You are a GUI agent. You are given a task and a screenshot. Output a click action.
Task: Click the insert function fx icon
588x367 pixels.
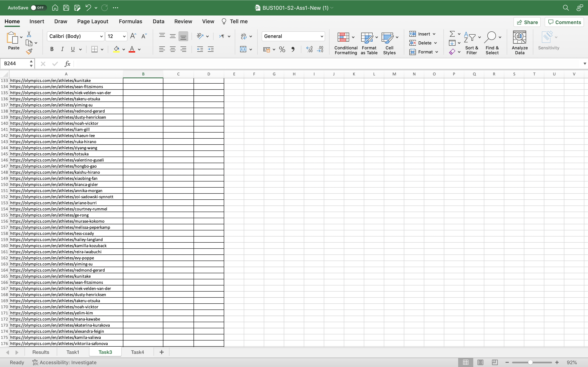pyautogui.click(x=67, y=64)
